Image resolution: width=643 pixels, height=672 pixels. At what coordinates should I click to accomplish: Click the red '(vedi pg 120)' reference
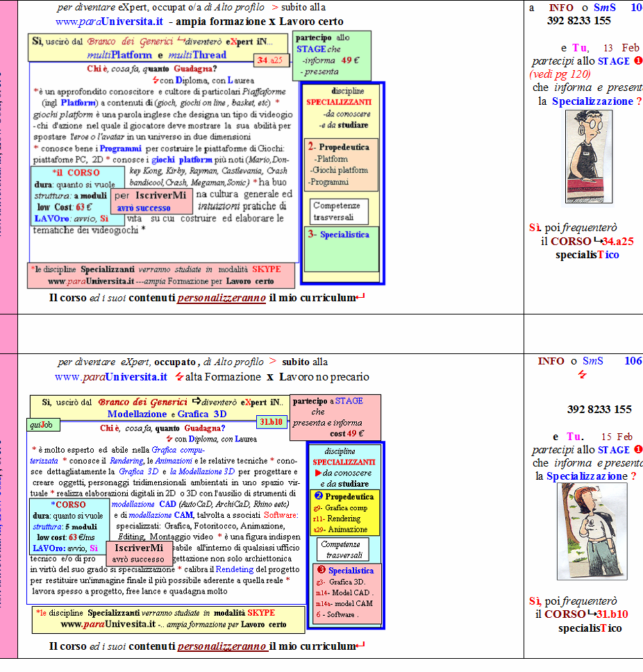pyautogui.click(x=560, y=74)
